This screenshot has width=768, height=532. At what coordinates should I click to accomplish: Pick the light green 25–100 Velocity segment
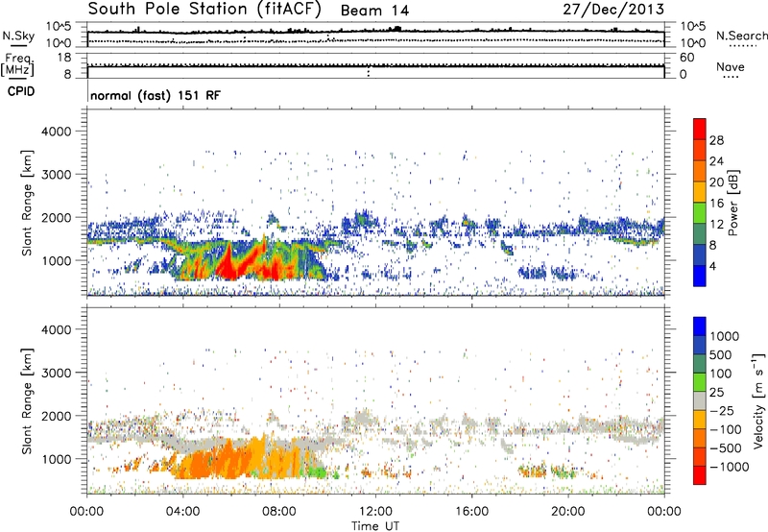pyautogui.click(x=700, y=382)
